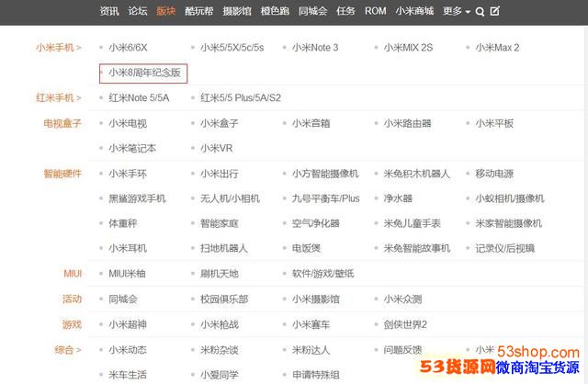Expand the 小米手机 > category
The image size is (588, 384).
pos(59,48)
